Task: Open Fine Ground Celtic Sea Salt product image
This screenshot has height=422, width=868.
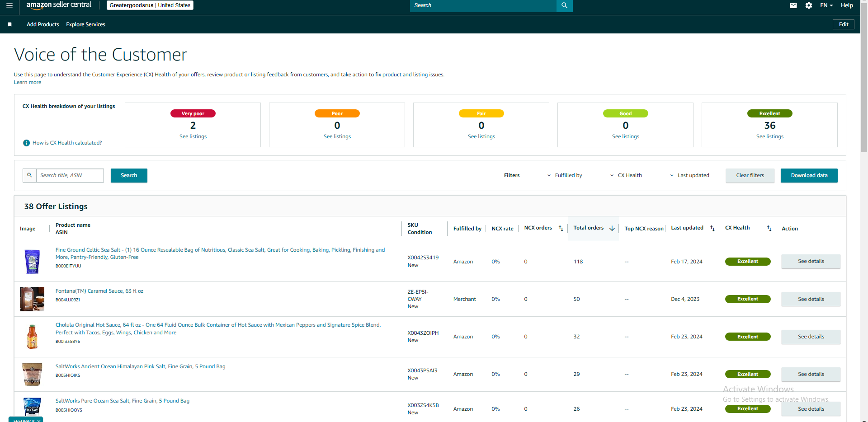Action: (32, 262)
